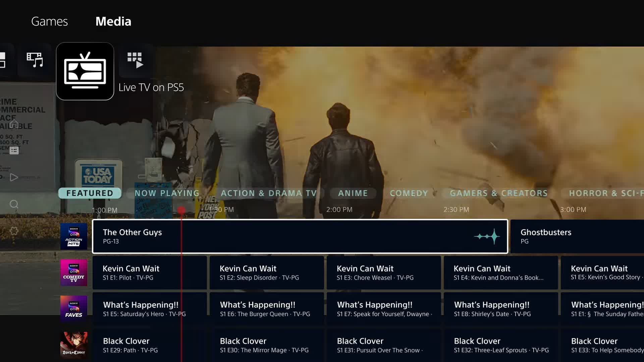Click the 2:30 PM time label

pos(456,209)
